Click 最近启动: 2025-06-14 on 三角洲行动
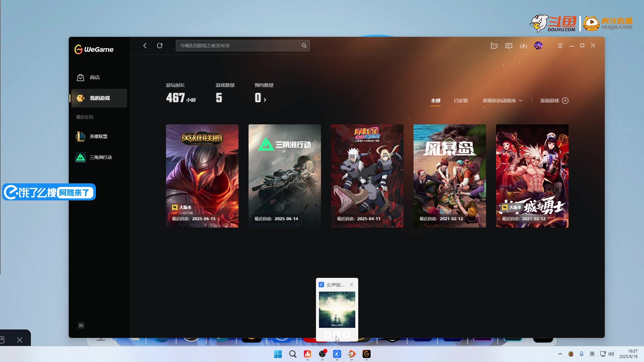Screen dimensions: 644x362 (276, 219)
